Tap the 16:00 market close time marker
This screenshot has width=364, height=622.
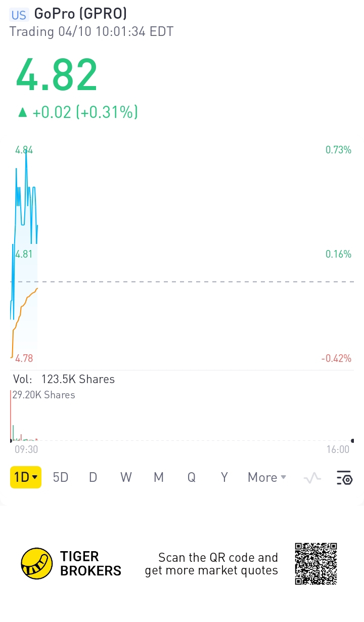[338, 449]
